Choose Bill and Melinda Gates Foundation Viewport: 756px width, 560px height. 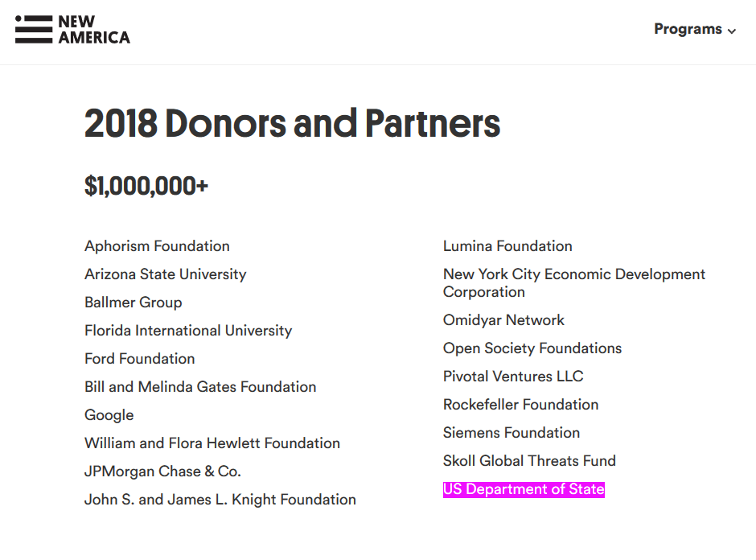200,387
